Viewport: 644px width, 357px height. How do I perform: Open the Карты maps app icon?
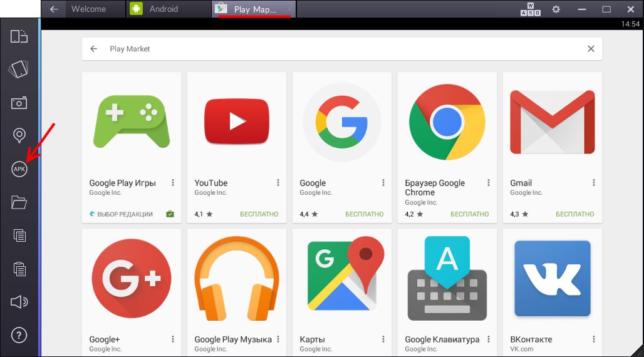[345, 274]
